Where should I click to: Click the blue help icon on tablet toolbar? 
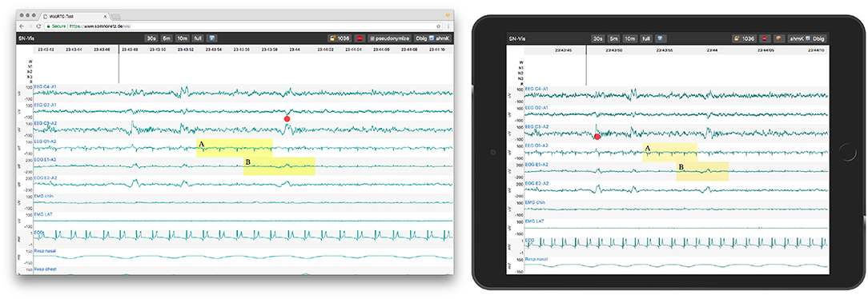coord(660,39)
